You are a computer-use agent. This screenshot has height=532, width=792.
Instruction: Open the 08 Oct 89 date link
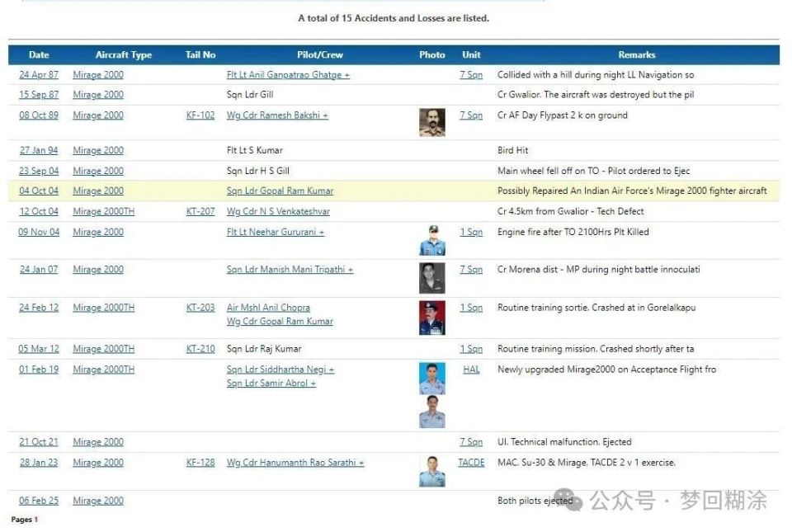click(x=39, y=115)
